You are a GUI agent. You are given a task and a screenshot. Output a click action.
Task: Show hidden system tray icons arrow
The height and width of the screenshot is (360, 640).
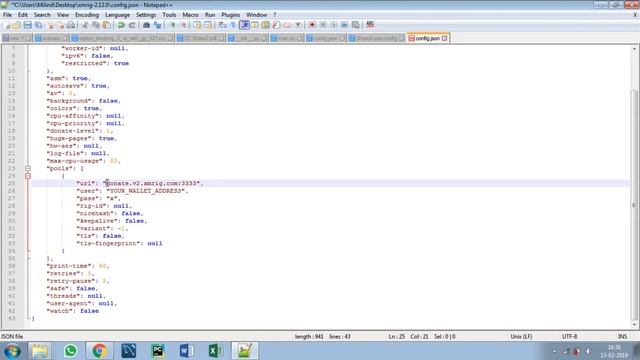tap(554, 351)
